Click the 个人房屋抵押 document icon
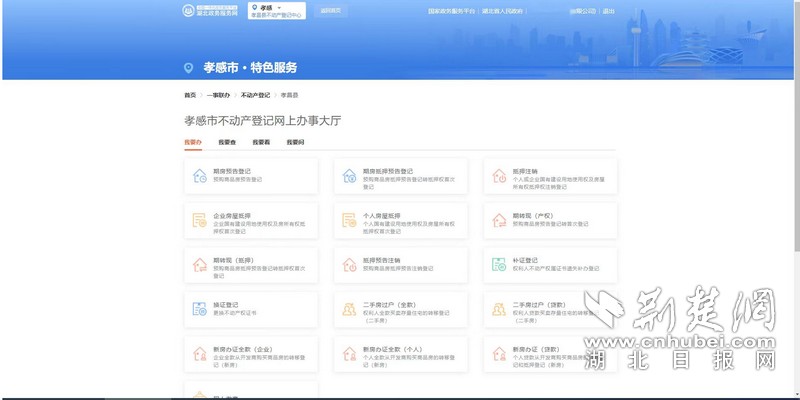 pos(349,221)
